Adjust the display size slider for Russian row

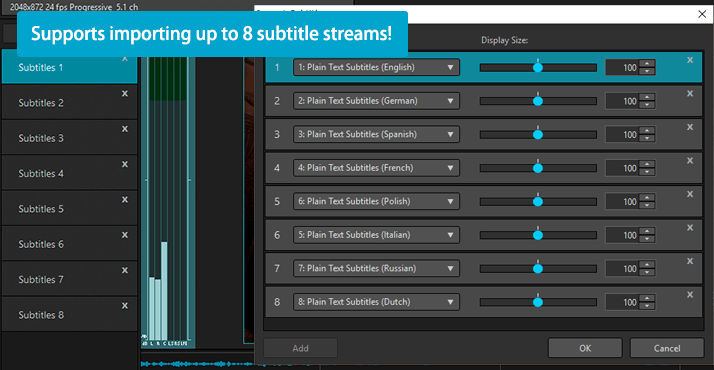[538, 269]
